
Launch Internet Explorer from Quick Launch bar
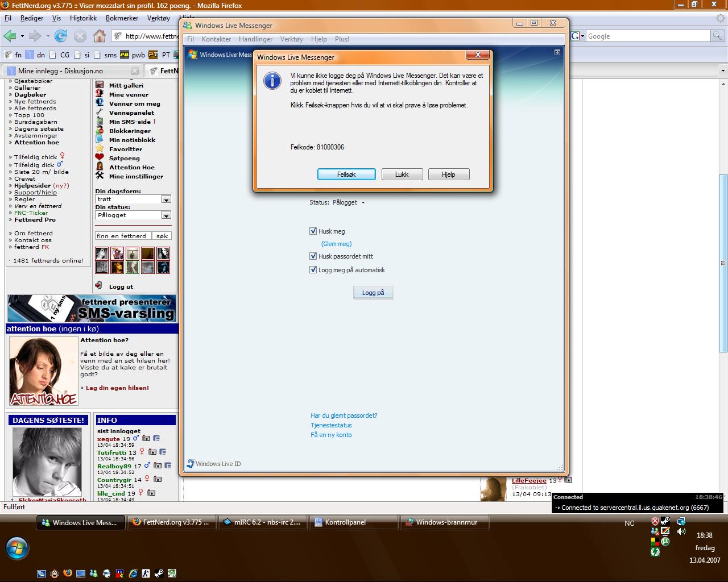[x=133, y=573]
